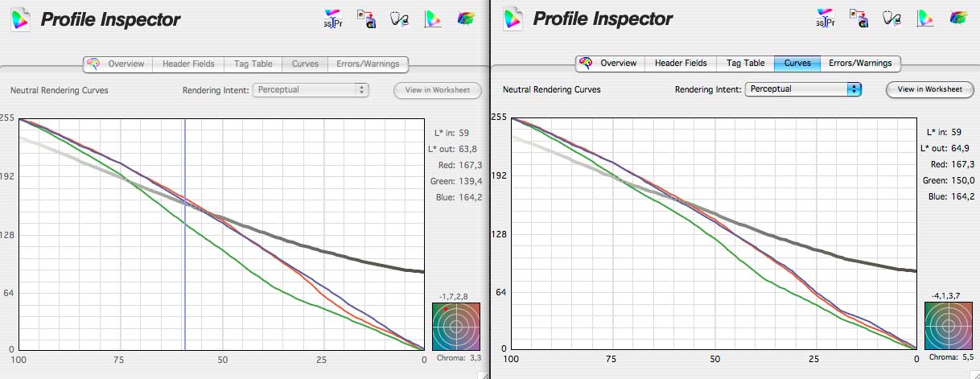Screen dimensions: 980x379
Task: Switch to Overview tab in right window
Action: pyautogui.click(x=618, y=63)
